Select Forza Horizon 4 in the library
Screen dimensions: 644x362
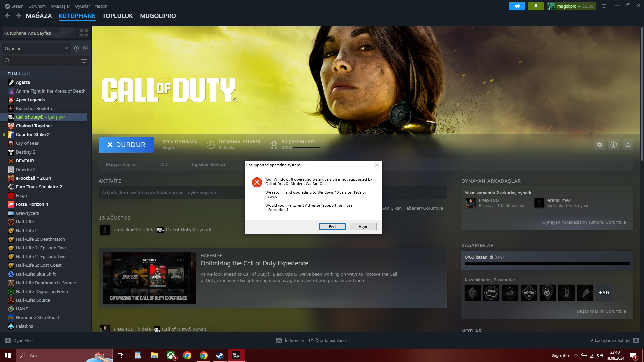32,204
